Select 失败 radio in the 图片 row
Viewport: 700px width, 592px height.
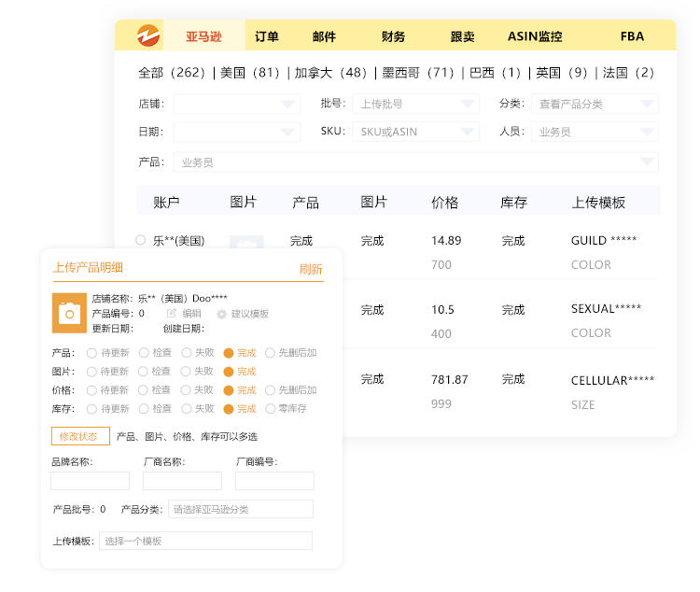point(187,372)
